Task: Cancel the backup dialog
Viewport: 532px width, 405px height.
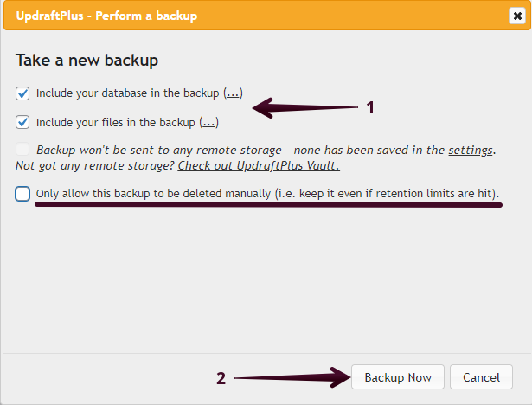Action: tap(481, 377)
